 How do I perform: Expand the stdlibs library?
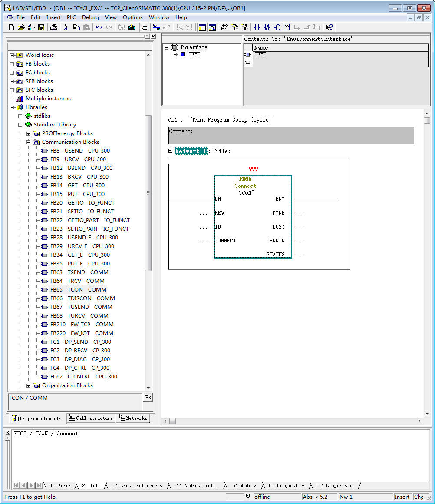(20, 116)
